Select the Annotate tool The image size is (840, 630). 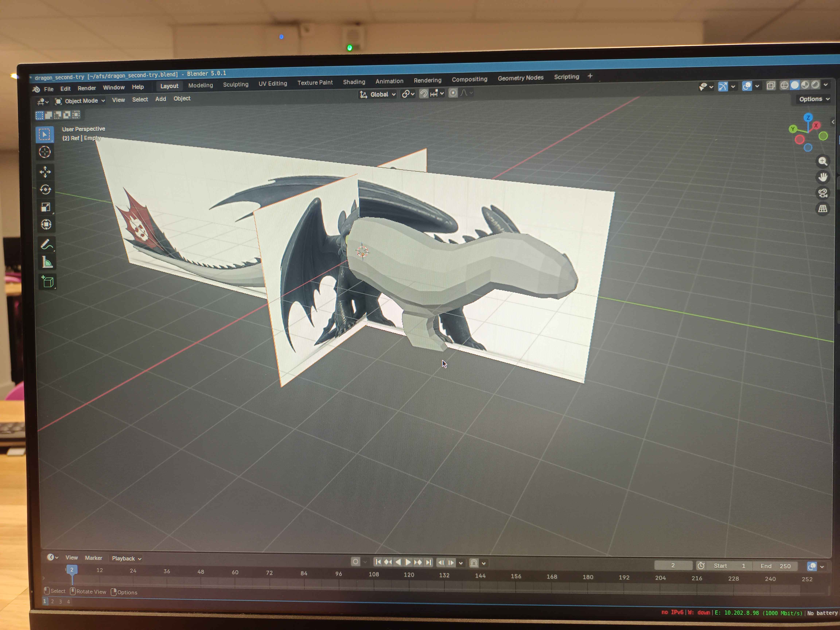(x=47, y=244)
